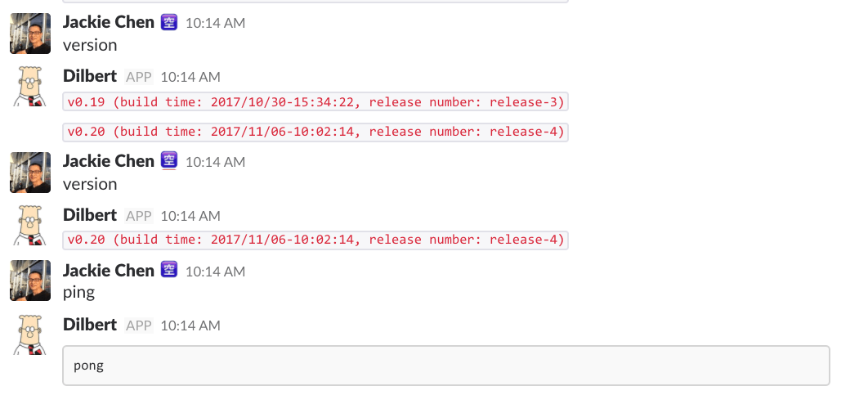Click Dilbert's avatar on the middle reply
The image size is (868, 404).
tap(30, 226)
